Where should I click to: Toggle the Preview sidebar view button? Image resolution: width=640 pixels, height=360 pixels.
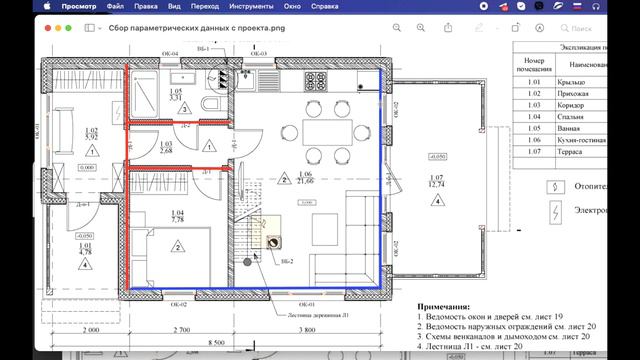pos(89,28)
